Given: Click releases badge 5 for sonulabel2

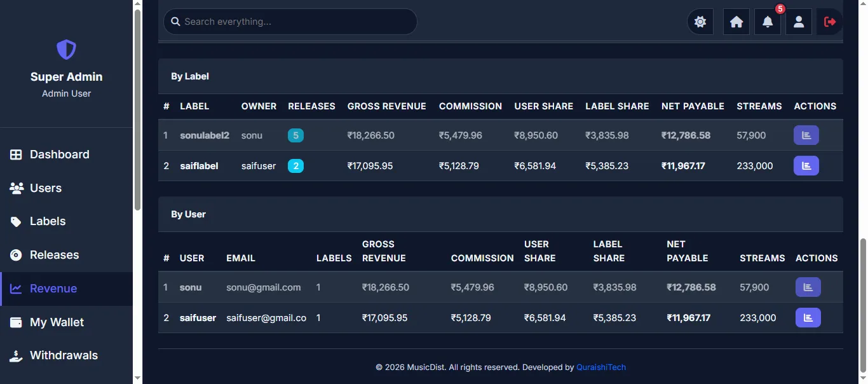Looking at the screenshot, I should click(295, 135).
